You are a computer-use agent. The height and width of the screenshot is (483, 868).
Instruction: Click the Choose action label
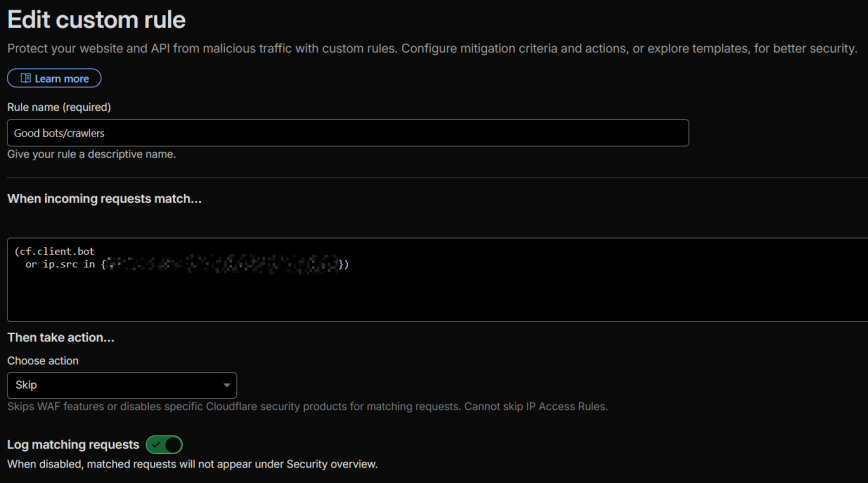point(43,360)
